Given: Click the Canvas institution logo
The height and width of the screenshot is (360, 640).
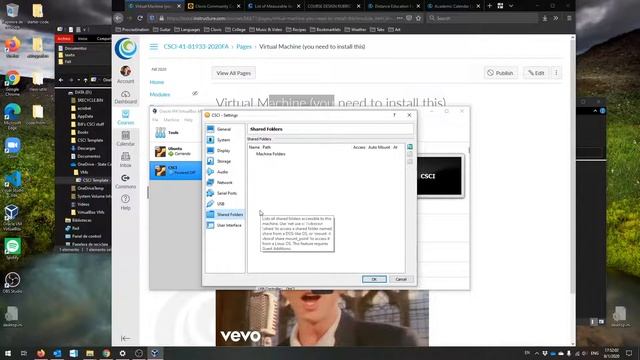Looking at the screenshot, I should coord(126,48).
